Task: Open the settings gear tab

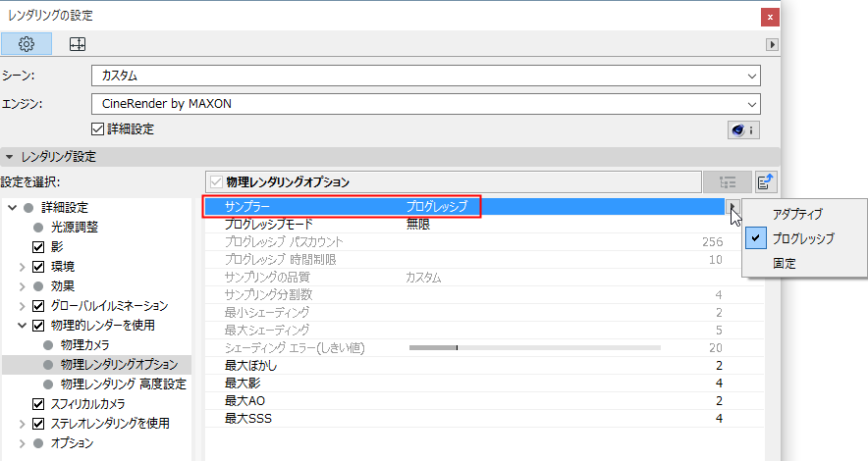Action: click(x=27, y=44)
